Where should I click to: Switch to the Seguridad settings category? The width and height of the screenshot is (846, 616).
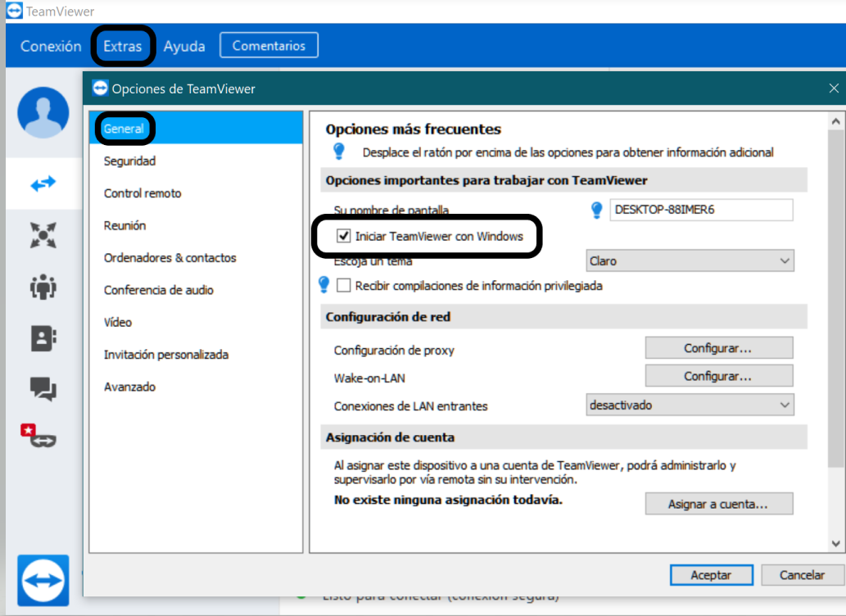tap(132, 161)
